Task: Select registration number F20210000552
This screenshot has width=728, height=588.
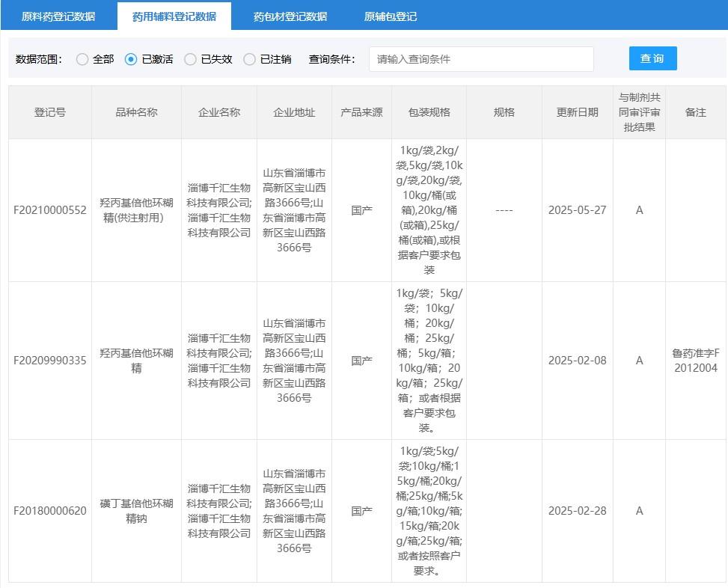Action: 50,210
